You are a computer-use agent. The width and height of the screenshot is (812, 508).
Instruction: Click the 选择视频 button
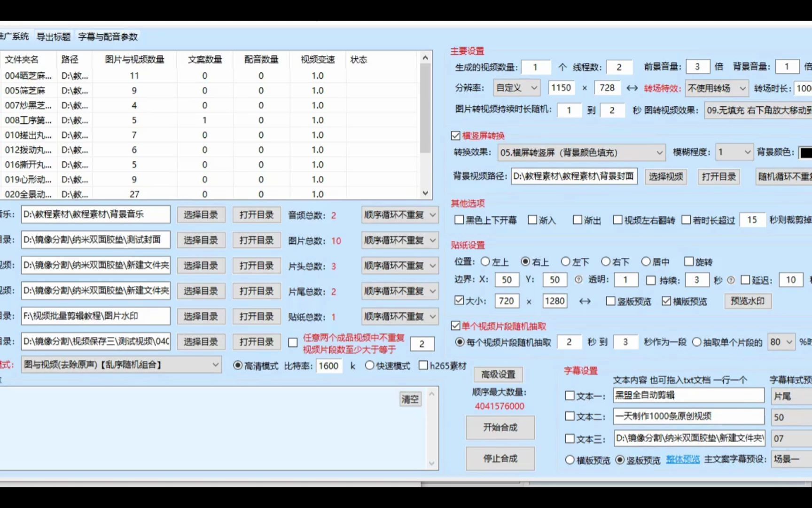[666, 176]
